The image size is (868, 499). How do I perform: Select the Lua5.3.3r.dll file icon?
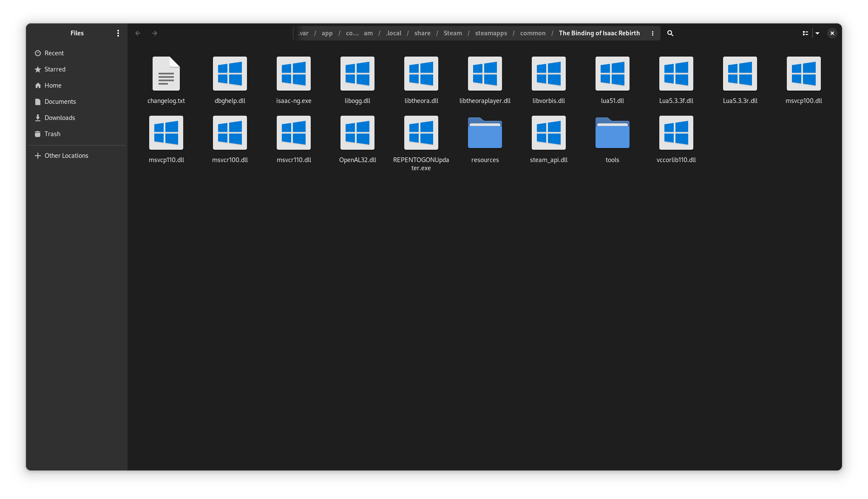click(740, 74)
